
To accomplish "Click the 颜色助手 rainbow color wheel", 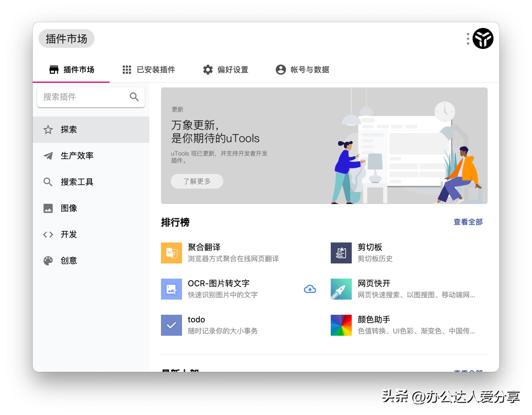I will tap(341, 325).
